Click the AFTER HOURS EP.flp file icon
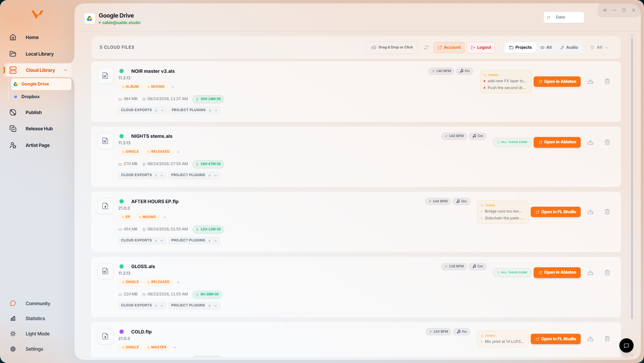Viewport: 644px width, 363px height. tap(105, 206)
